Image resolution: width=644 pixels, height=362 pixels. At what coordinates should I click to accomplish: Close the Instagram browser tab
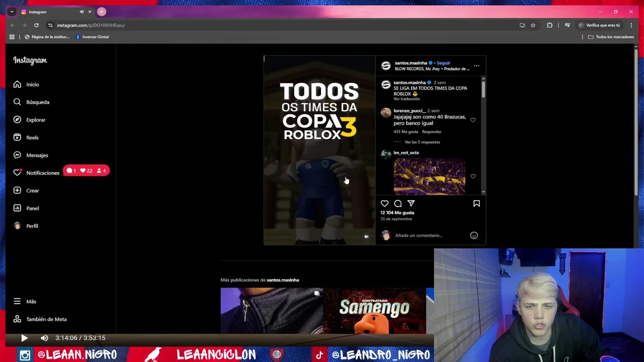click(x=90, y=12)
